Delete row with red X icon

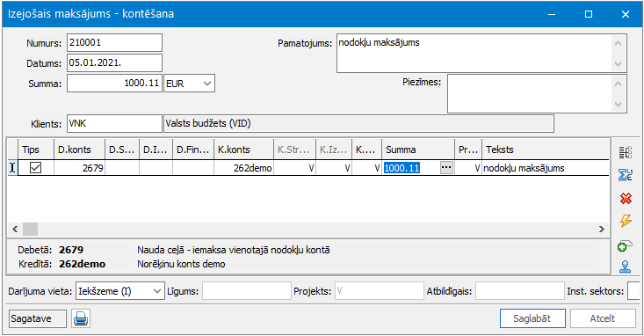pyautogui.click(x=626, y=199)
